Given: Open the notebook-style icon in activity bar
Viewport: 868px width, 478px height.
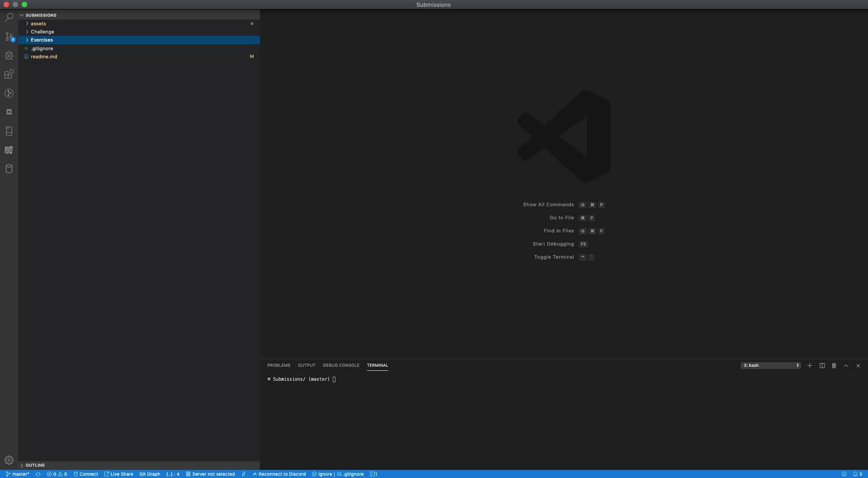Looking at the screenshot, I should pyautogui.click(x=9, y=131).
